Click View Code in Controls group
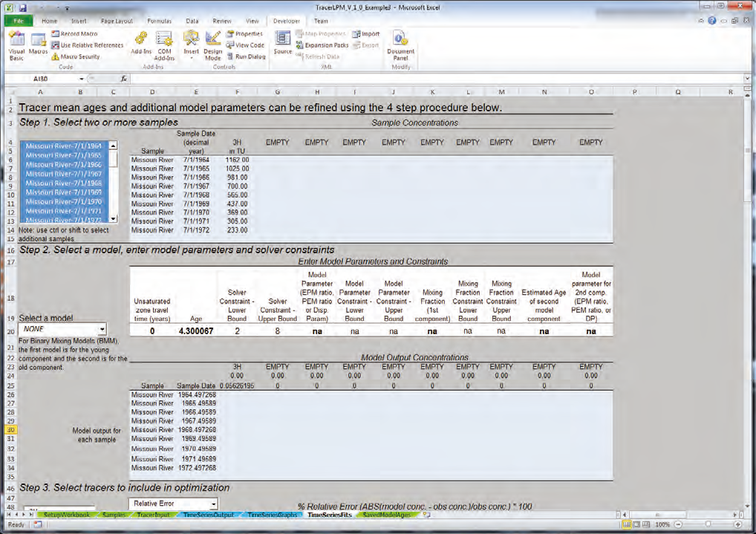The width and height of the screenshot is (756, 534). point(242,45)
